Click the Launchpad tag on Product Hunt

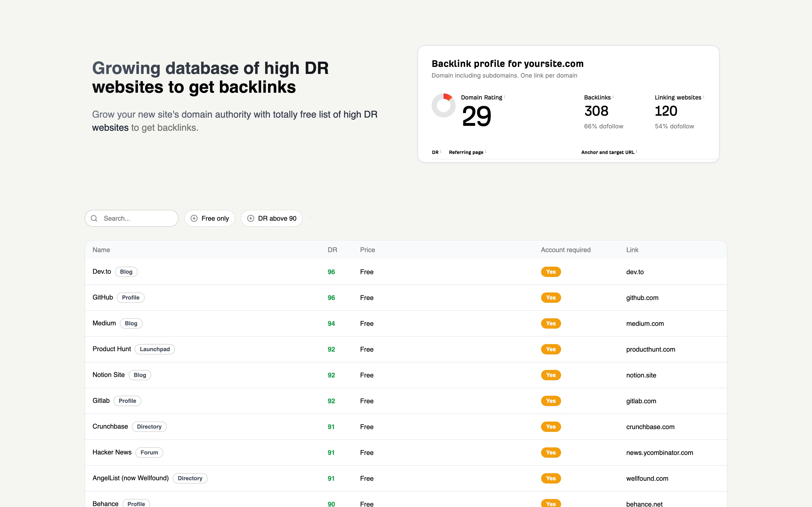(155, 349)
